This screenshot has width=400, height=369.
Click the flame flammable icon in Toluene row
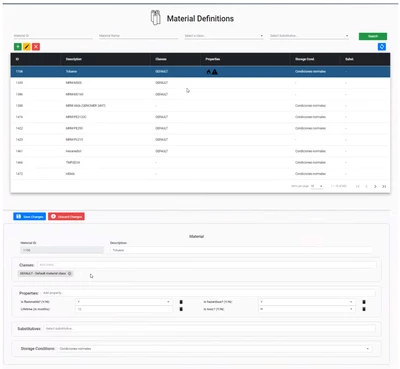click(x=209, y=72)
